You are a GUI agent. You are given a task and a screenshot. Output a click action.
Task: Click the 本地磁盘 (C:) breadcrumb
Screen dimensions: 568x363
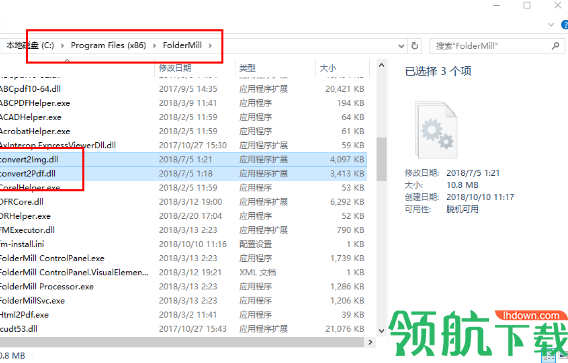[30, 45]
